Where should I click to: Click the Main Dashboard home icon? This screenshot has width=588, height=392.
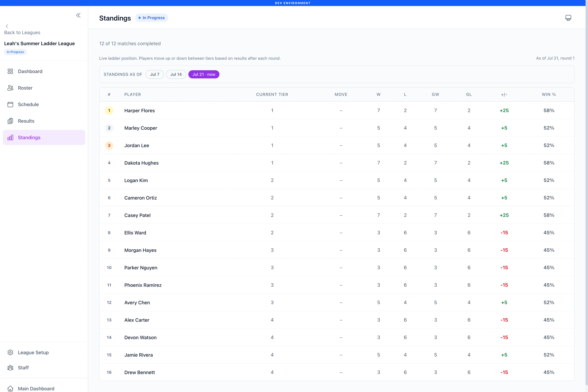10,388
